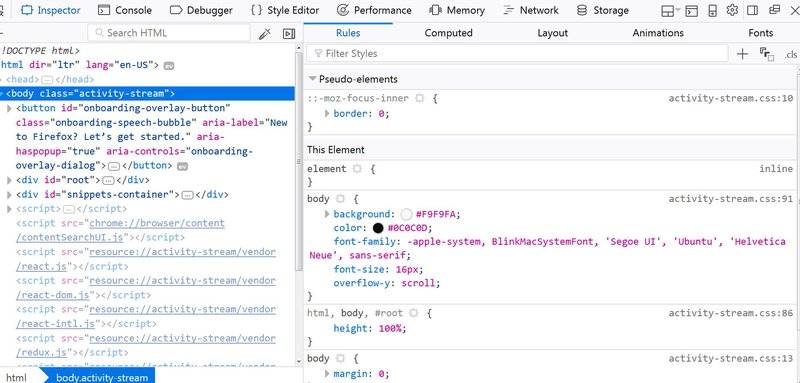Select the Rules side panel tab
The image size is (800, 383).
[x=348, y=33]
